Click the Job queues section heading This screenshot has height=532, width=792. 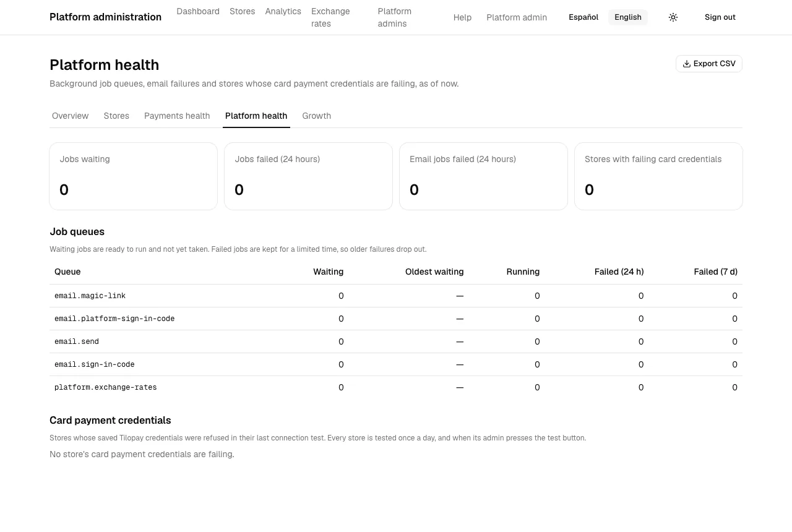tap(77, 231)
